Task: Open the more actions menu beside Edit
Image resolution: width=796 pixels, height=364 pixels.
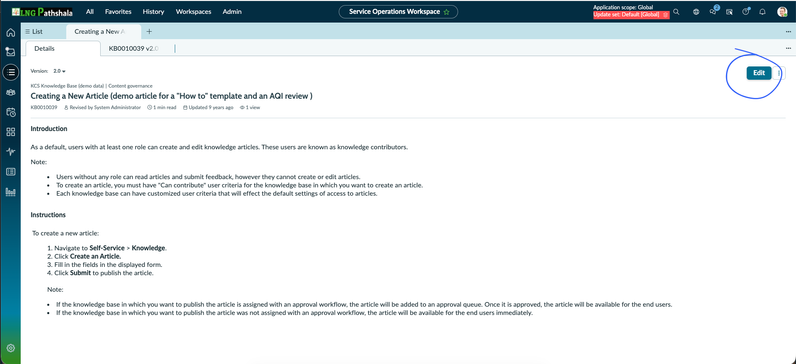Action: (779, 73)
